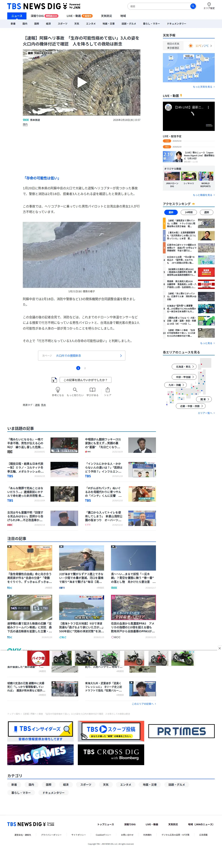The height and width of the screenshot is (868, 222).
Task: Open the 九州・沖縄 area news
Action: 175,385
